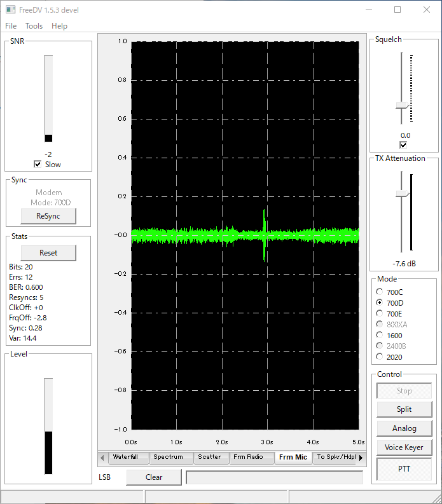This screenshot has width=442, height=504.
Task: Select the 700C mode radio button
Action: point(380,292)
